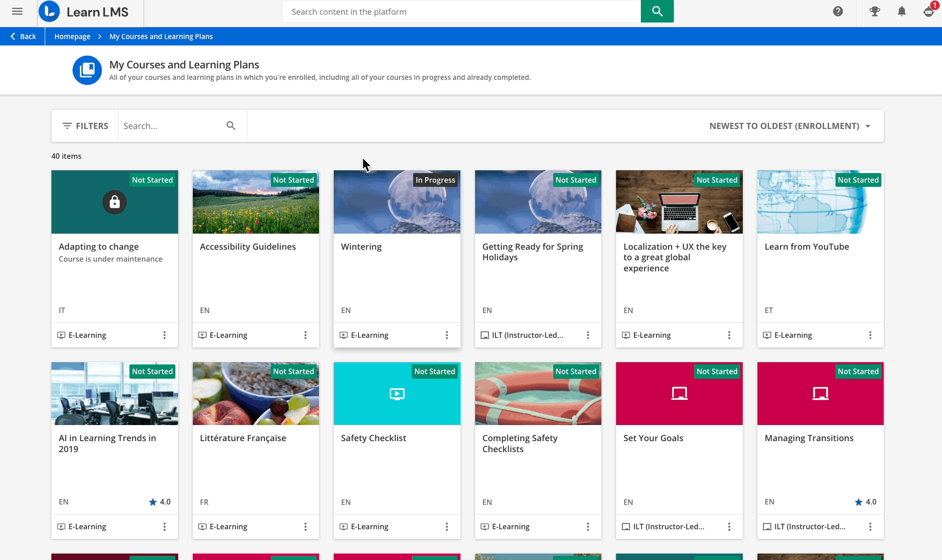Image resolution: width=942 pixels, height=560 pixels.
Task: Open the hamburger navigation menu
Action: [x=17, y=11]
